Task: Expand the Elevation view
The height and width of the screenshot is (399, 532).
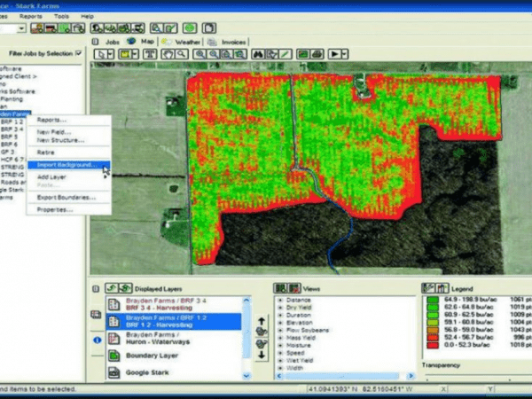Action: (x=280, y=323)
